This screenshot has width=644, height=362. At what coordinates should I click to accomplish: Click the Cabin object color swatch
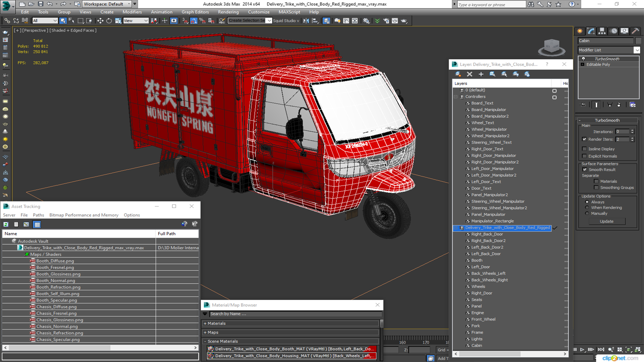(x=638, y=41)
